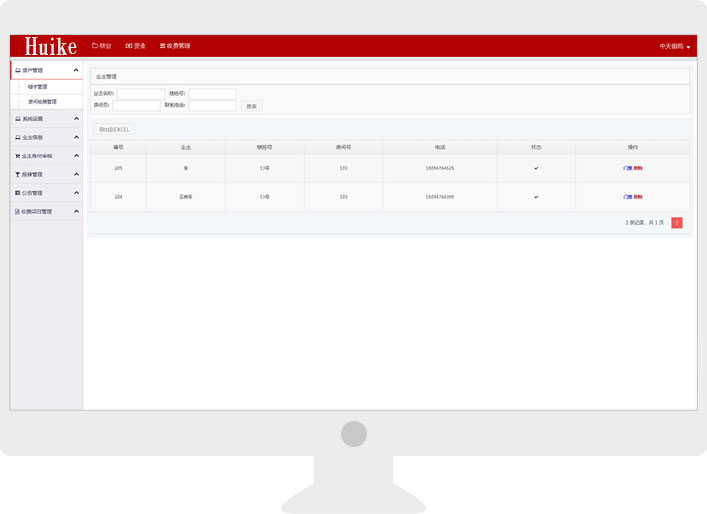Click the Huike logo in header
707x514 pixels.
(50, 47)
